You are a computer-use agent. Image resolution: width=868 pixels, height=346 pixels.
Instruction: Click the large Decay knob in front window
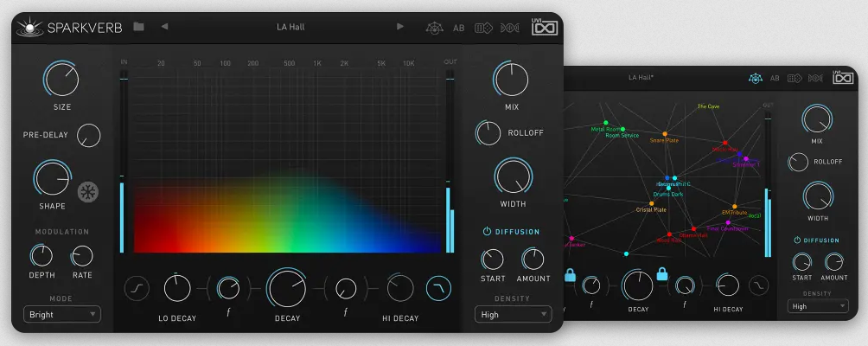point(286,288)
